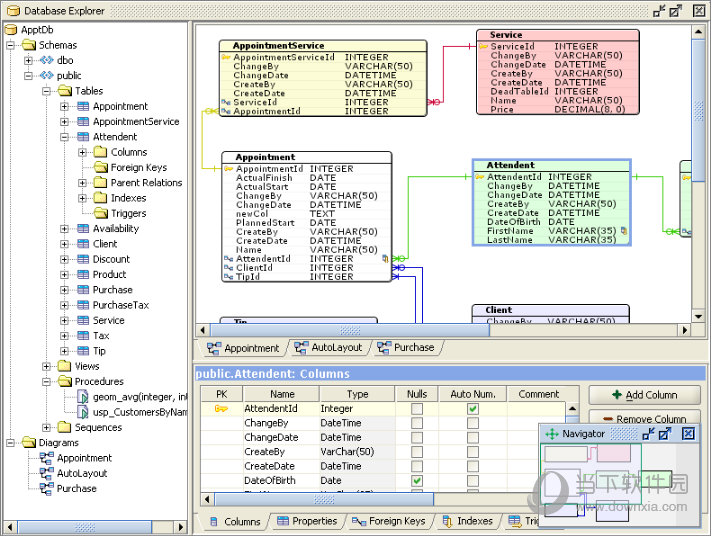
Task: Toggle Auto Num checkbox for AttendentId
Action: coord(473,409)
